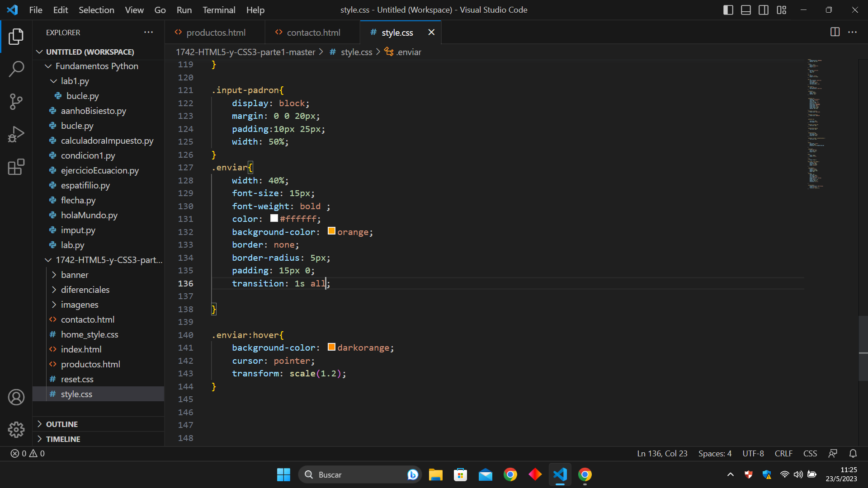This screenshot has height=488, width=868.
Task: Open the File menu
Action: 36,10
